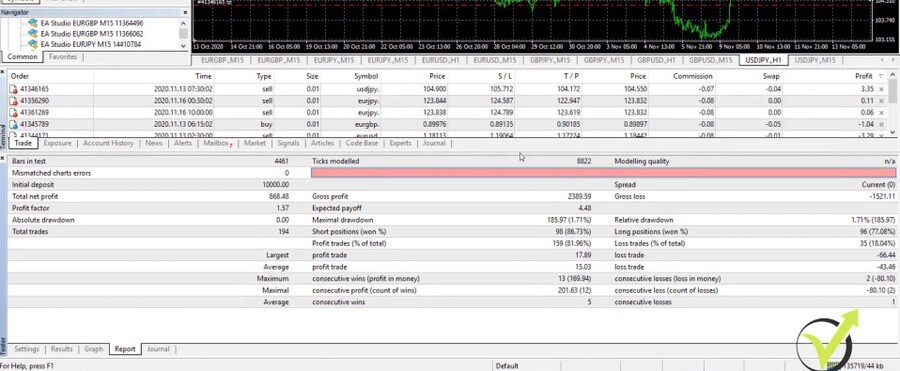Open GBPUSD.,M15 chart tab
Screen dimensions: 900x371
(x=710, y=60)
